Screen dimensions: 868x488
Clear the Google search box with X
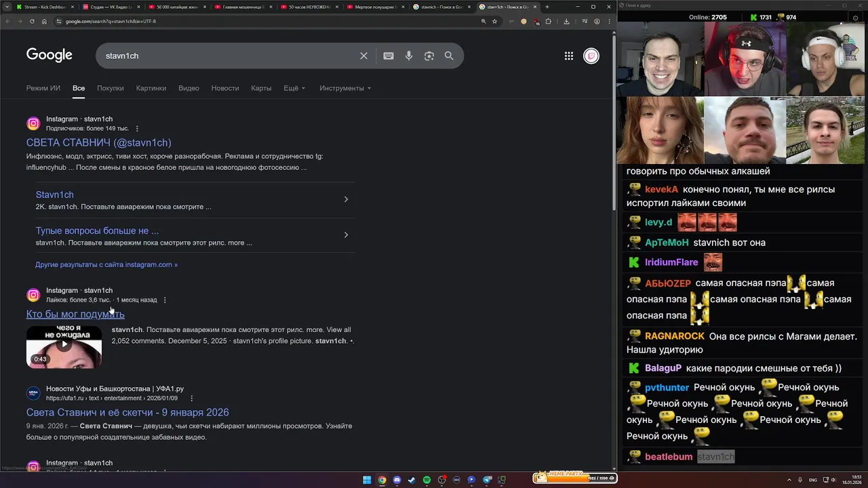[363, 56]
